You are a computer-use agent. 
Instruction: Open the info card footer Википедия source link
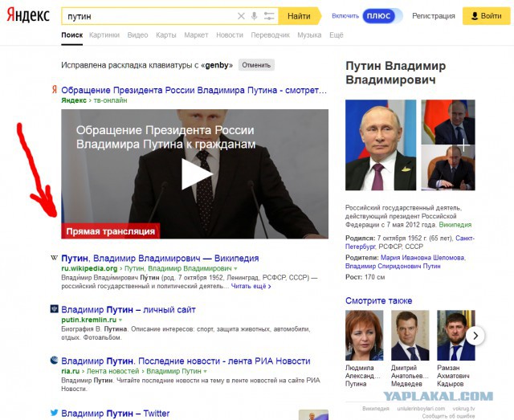[376, 409]
